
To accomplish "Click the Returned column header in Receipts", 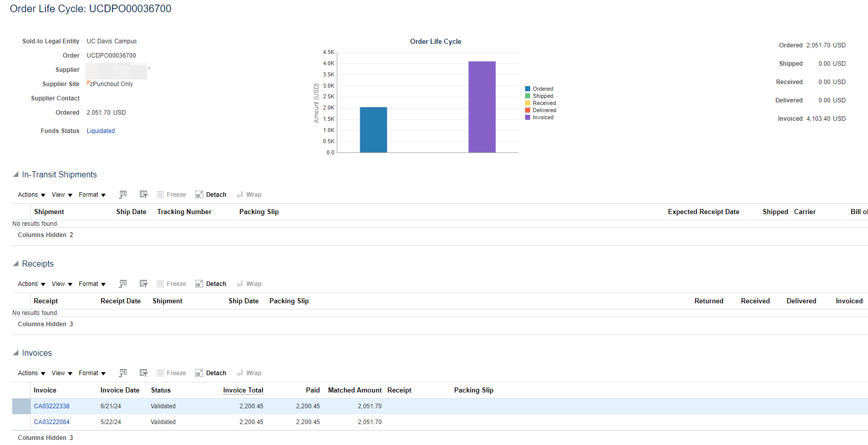I will [x=709, y=301].
